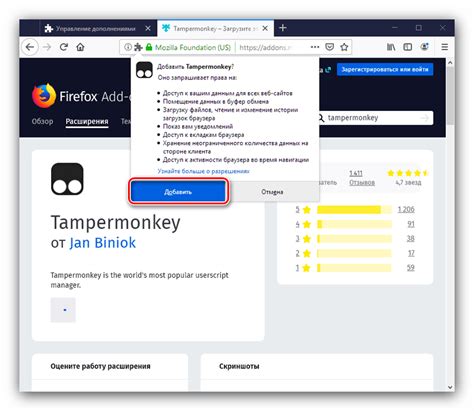The image size is (474, 411).
Task: Click the page scrollbar down arrow
Action: pos(450,387)
